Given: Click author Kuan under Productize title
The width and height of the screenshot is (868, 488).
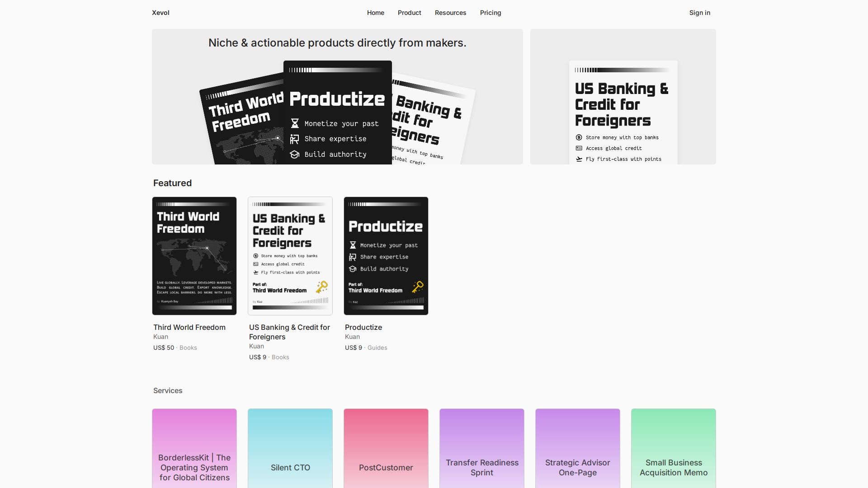Looking at the screenshot, I should pyautogui.click(x=352, y=337).
